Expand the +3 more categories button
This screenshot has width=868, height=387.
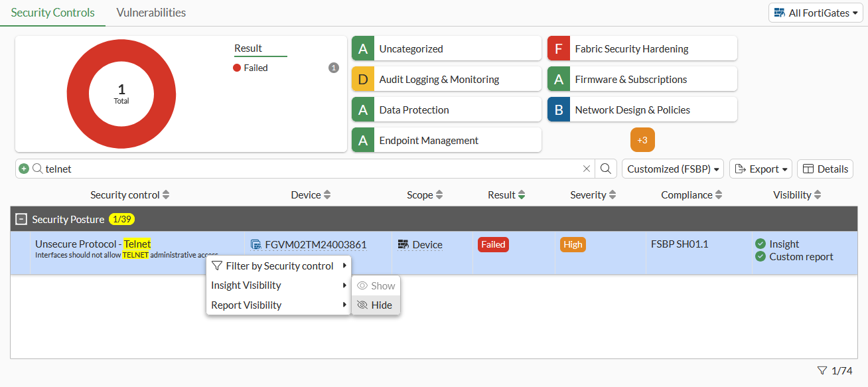pos(642,140)
